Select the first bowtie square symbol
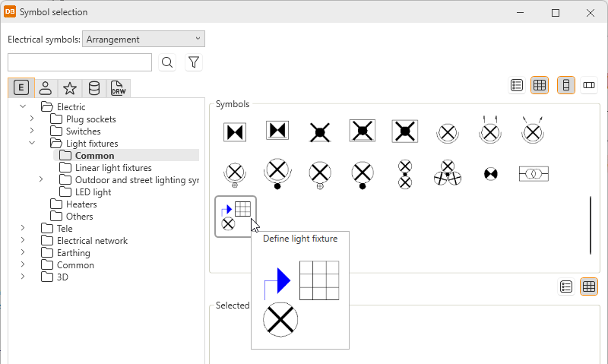Image resolution: width=608 pixels, height=364 pixels. pos(235,131)
